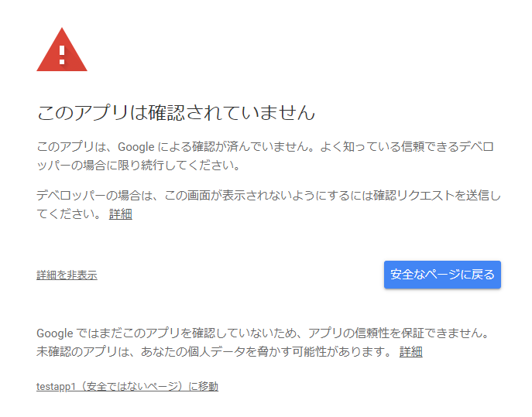Click the white exclamation mark in the triangle

(62, 53)
